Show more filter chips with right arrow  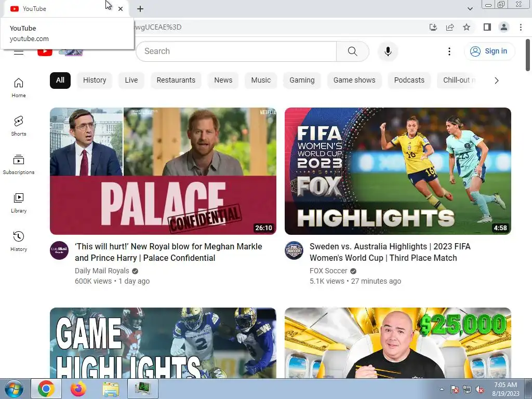point(496,81)
